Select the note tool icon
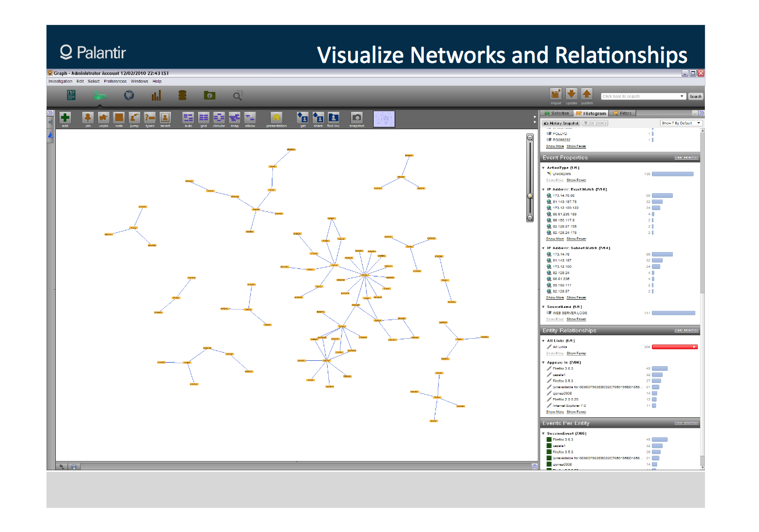759x532 pixels. 119,117
